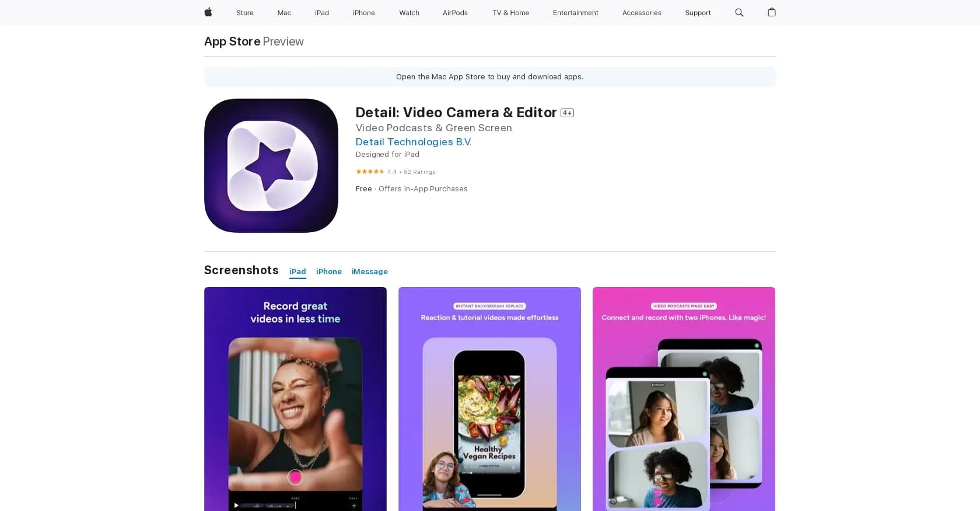Click the star rating icons
Screen dimensions: 980x511
pos(370,171)
